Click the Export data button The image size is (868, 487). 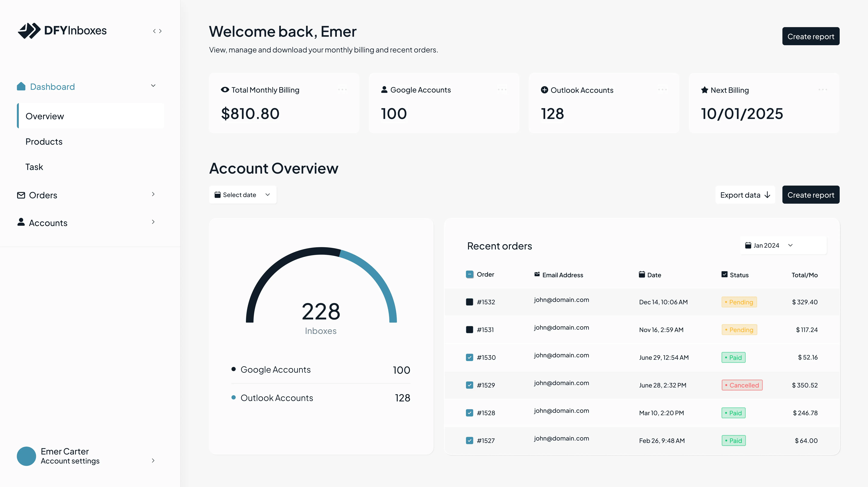[745, 195]
